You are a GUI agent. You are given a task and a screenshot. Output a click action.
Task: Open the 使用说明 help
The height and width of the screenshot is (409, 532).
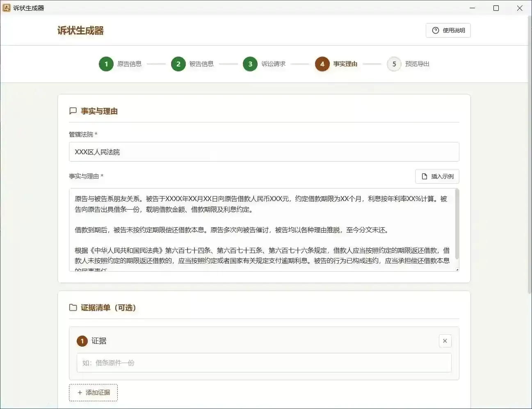pyautogui.click(x=448, y=30)
